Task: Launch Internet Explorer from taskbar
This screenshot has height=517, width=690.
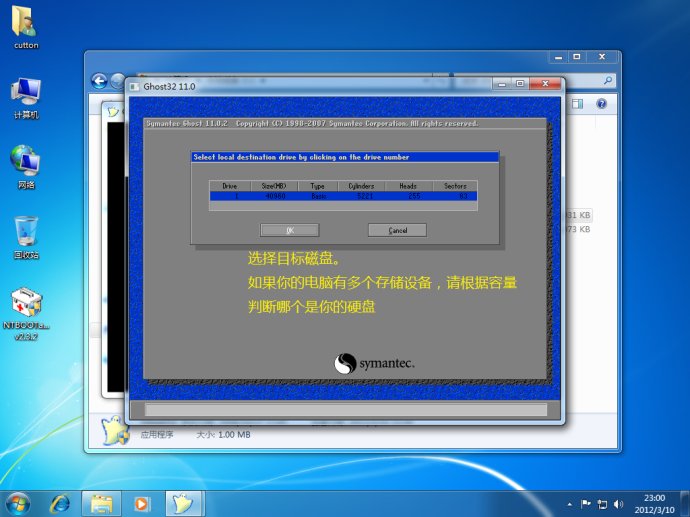Action: click(x=60, y=504)
